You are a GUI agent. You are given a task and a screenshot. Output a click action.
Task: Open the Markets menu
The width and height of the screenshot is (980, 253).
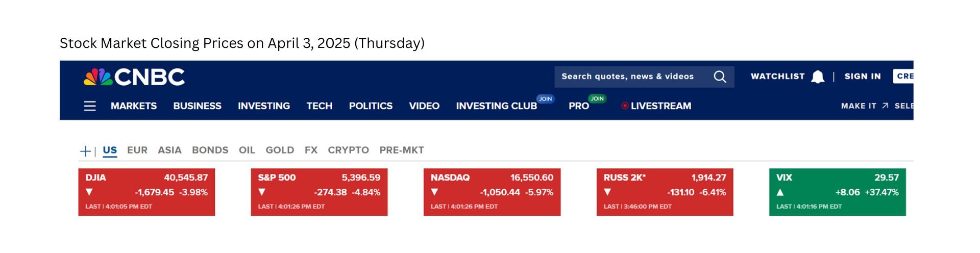(x=134, y=106)
